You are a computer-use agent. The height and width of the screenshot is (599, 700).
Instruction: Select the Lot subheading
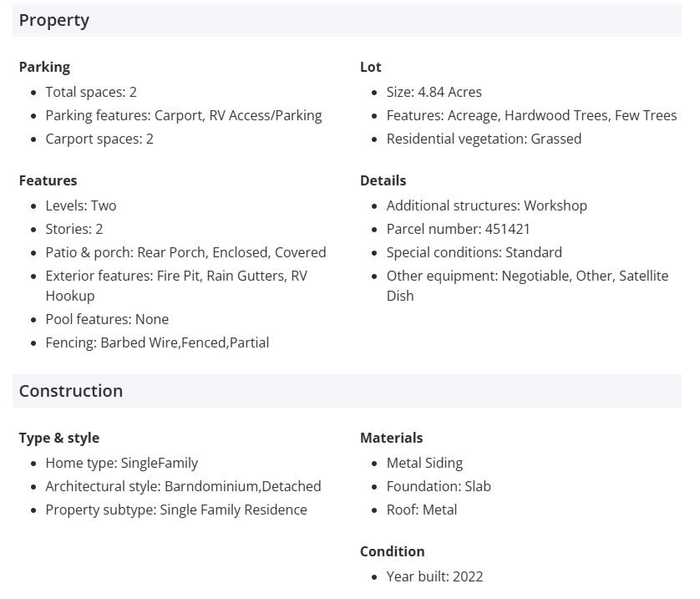(371, 67)
